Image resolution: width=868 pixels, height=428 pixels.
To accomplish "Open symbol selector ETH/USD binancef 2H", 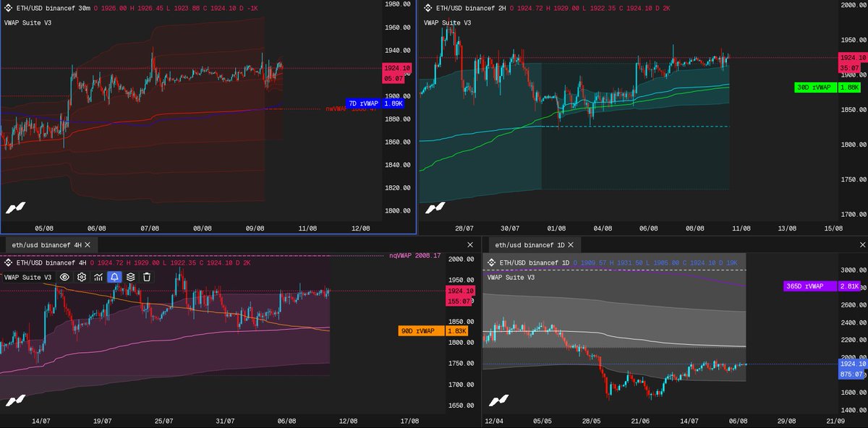I will 472,9.
